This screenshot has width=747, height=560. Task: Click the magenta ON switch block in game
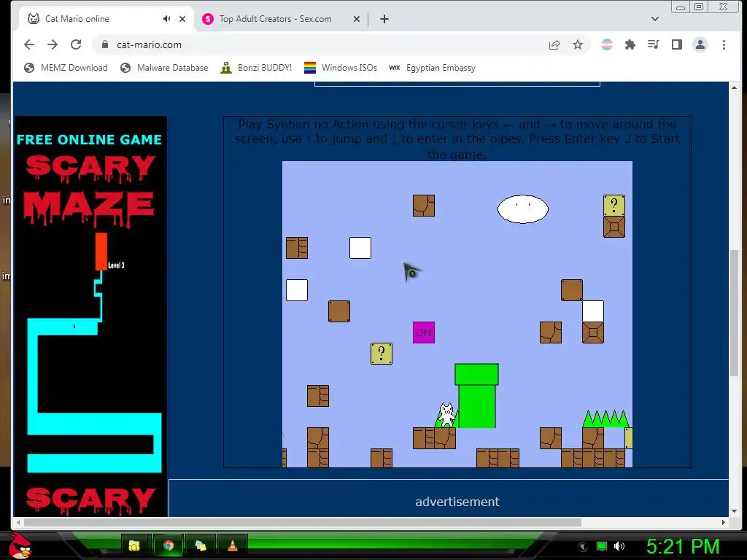click(424, 332)
